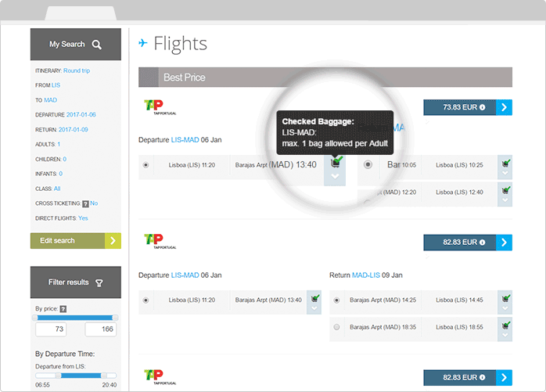The width and height of the screenshot is (546, 392).
Task: Click the info icon on first 82.83 EUR
Action: coord(483,243)
